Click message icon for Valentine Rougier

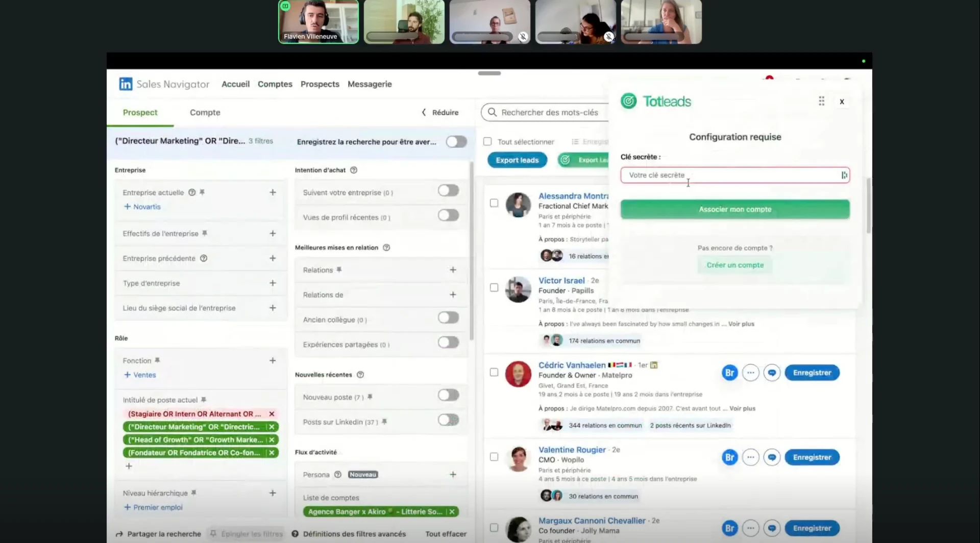[772, 457]
